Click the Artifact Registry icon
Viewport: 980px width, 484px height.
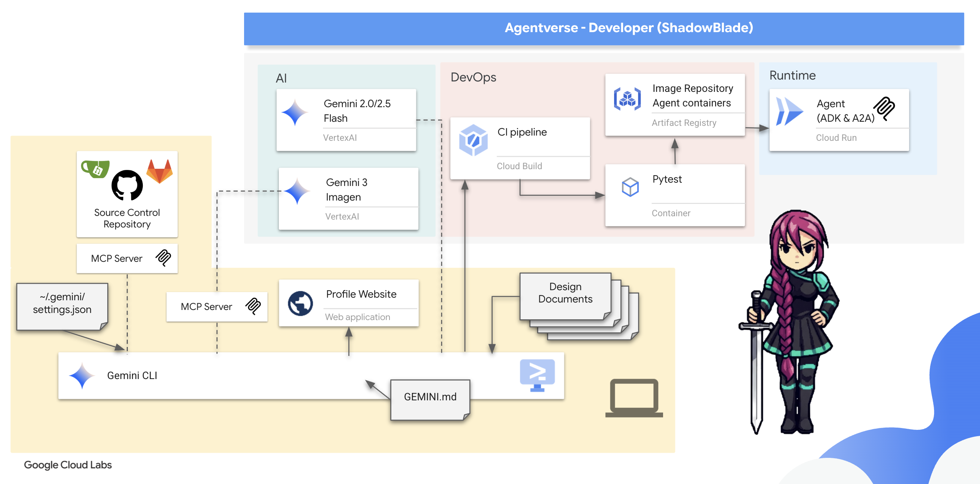(627, 99)
